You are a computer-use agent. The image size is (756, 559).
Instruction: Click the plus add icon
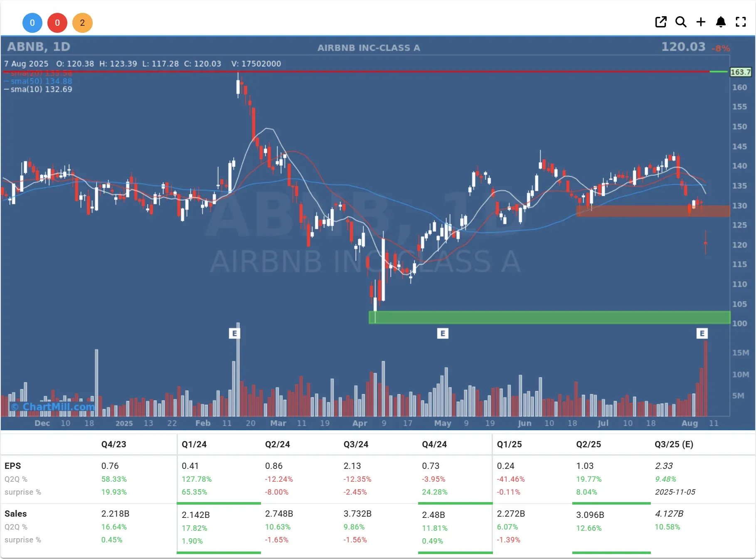[x=701, y=22]
